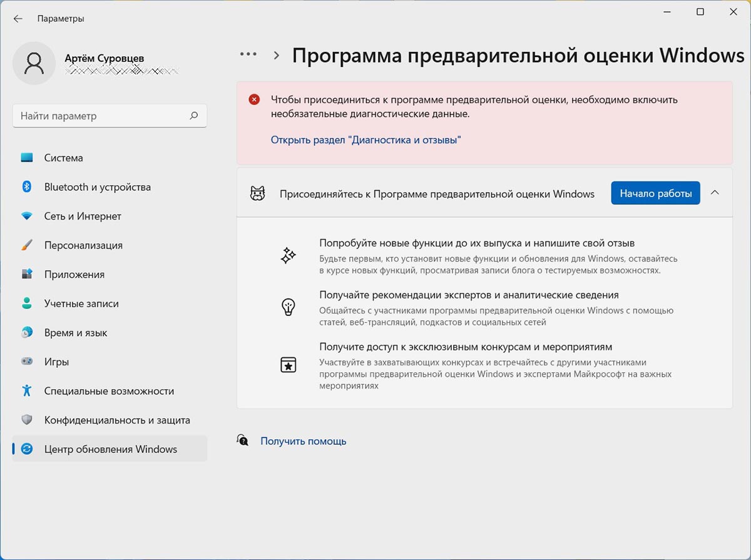751x560 pixels.
Task: Click the Система monitor icon in sidebar
Action: (x=27, y=158)
